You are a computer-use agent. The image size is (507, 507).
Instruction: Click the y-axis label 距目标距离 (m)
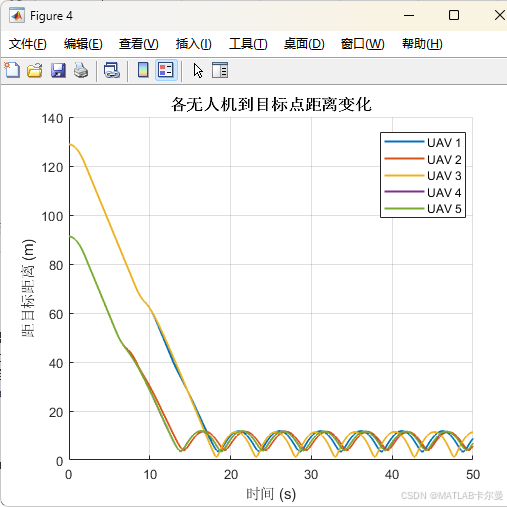pos(28,288)
